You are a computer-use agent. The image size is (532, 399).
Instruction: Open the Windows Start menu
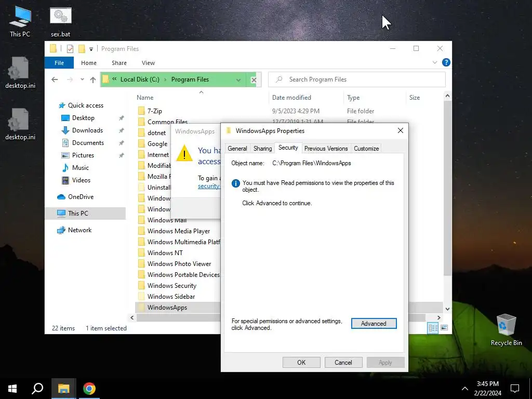point(13,389)
